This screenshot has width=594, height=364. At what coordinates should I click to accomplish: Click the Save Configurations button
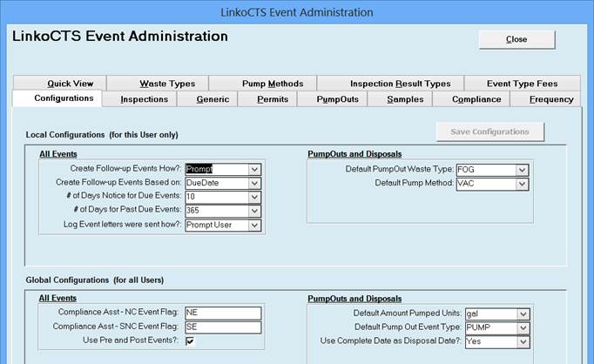[489, 131]
